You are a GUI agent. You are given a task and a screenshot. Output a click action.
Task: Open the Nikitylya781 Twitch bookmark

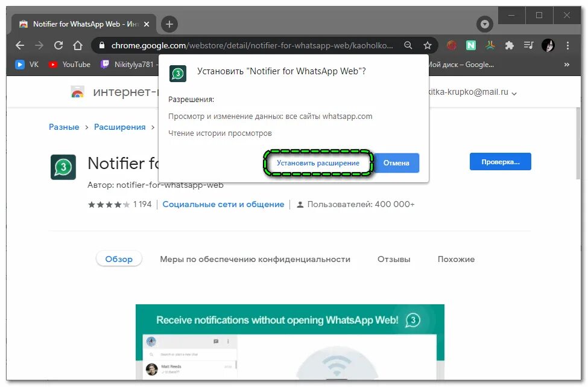[x=130, y=65]
